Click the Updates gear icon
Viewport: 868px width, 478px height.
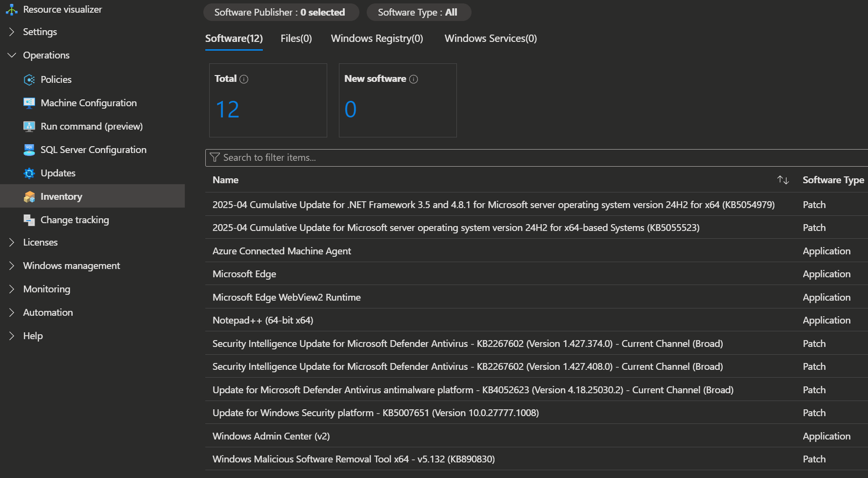pos(29,173)
